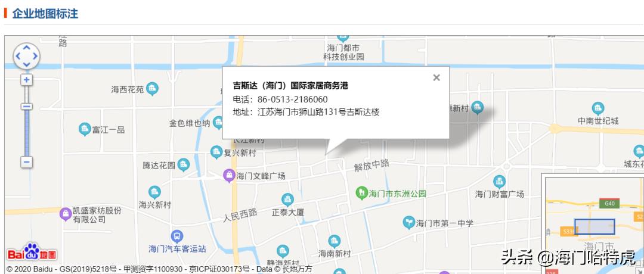Close the 吉斯达 info window
This screenshot has width=644, height=274.
click(x=436, y=77)
